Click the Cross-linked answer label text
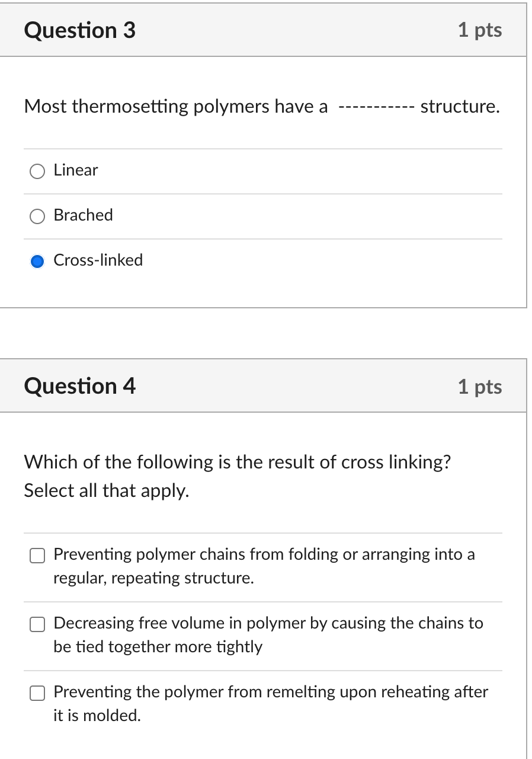Screen dimensions: 532x759 (98, 260)
